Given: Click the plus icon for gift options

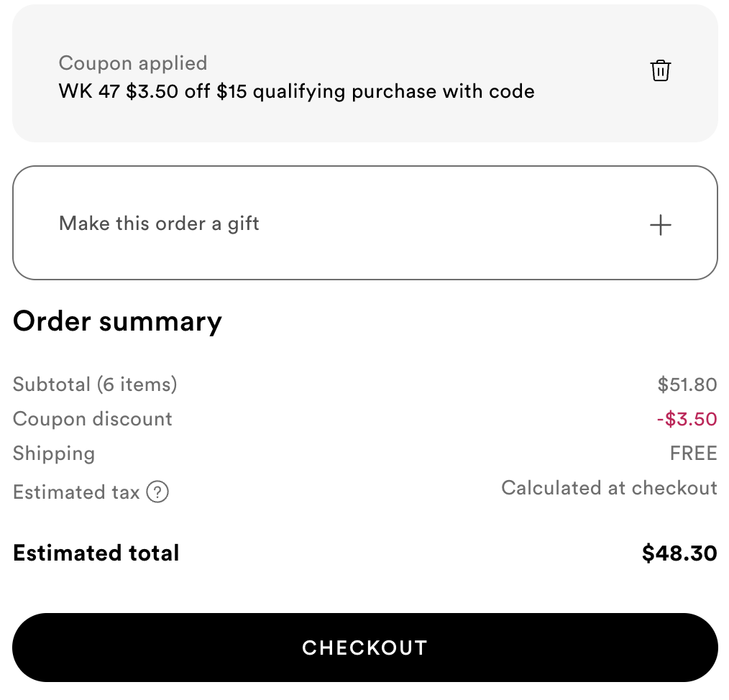Looking at the screenshot, I should click(660, 225).
